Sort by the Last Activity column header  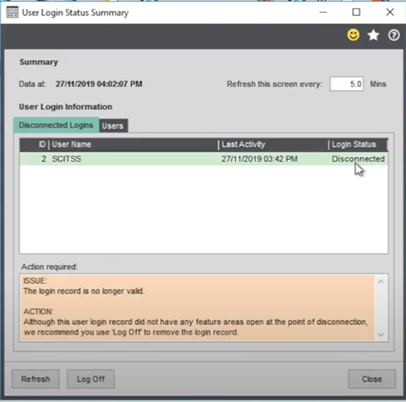coord(273,145)
